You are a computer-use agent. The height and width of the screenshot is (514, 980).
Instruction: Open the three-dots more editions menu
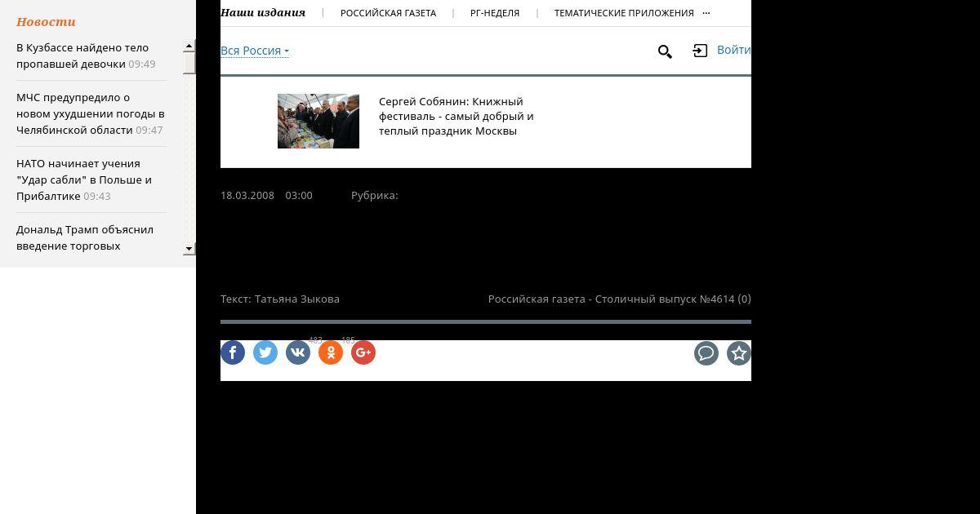click(706, 13)
